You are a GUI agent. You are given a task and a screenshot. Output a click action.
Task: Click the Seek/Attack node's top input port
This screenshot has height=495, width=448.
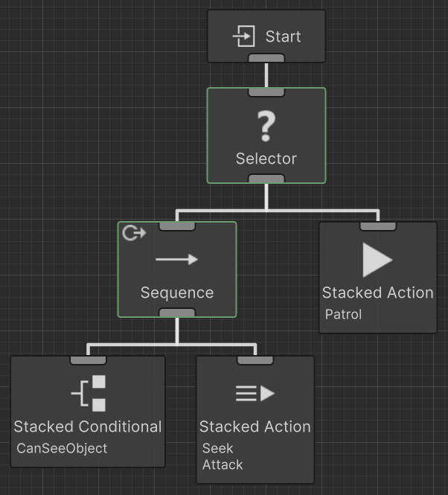tap(255, 360)
